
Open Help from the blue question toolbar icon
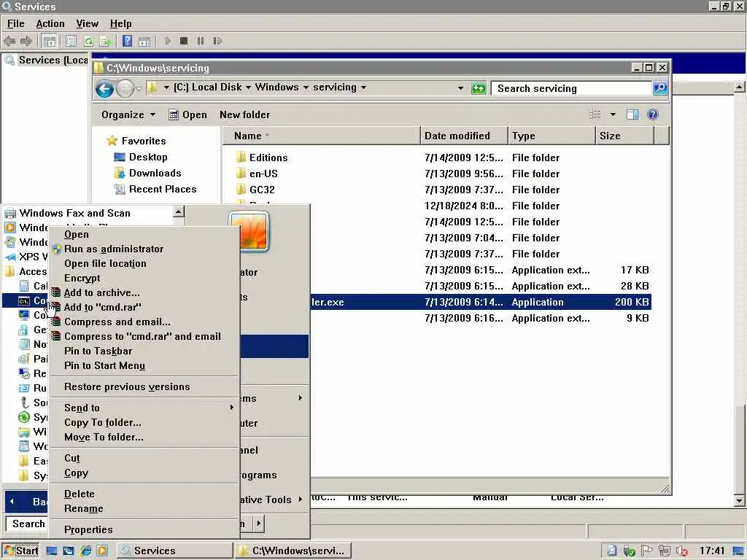point(127,41)
